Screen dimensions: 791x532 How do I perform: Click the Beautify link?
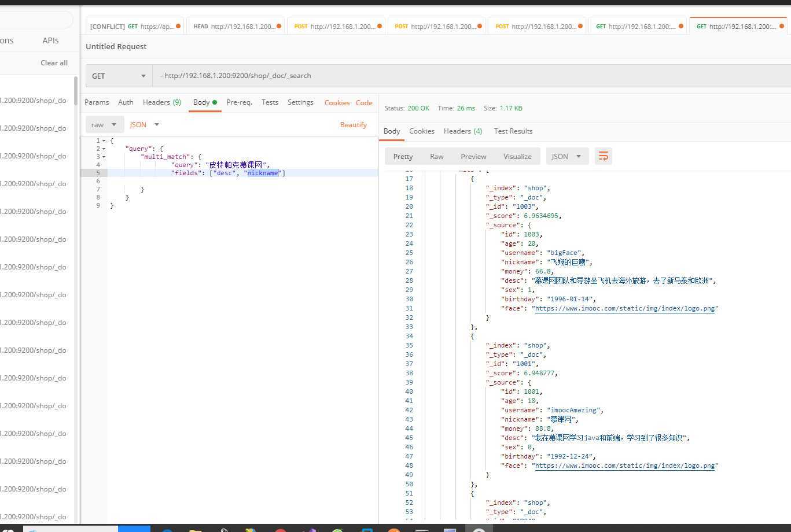(354, 125)
